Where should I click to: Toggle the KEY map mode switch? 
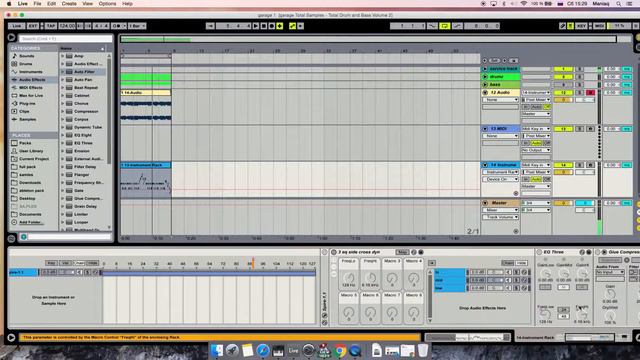tap(581, 26)
